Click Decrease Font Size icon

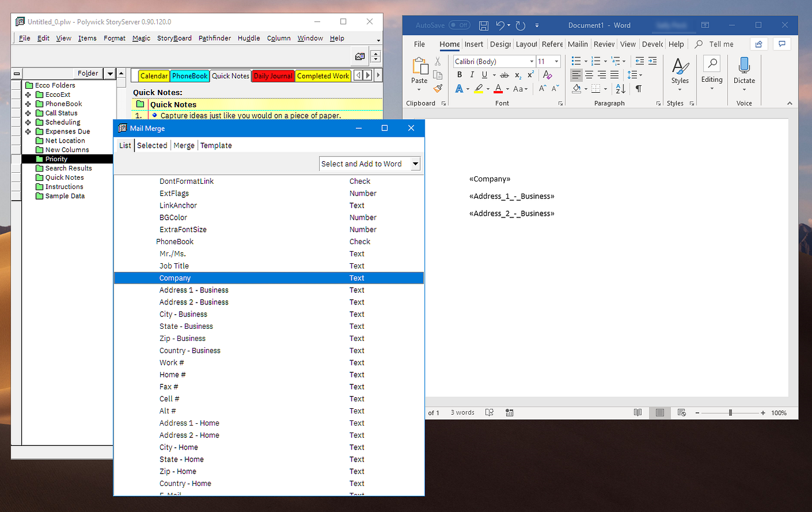coord(555,89)
